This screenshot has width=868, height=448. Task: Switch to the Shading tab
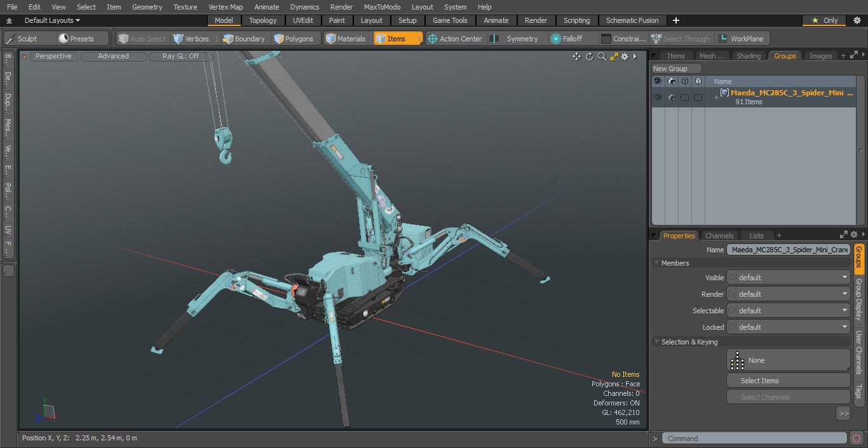(748, 56)
